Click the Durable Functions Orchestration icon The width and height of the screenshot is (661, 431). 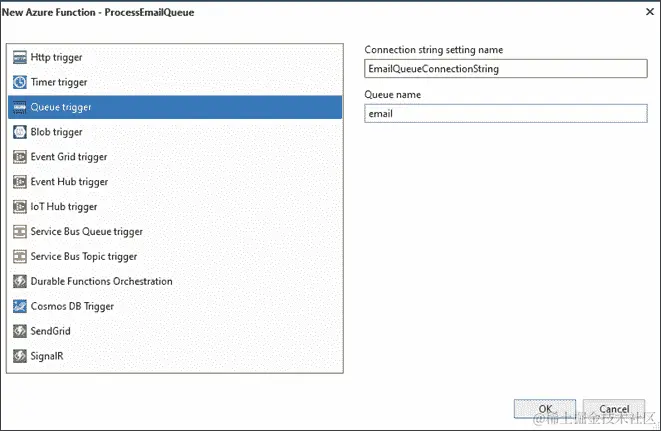19,281
